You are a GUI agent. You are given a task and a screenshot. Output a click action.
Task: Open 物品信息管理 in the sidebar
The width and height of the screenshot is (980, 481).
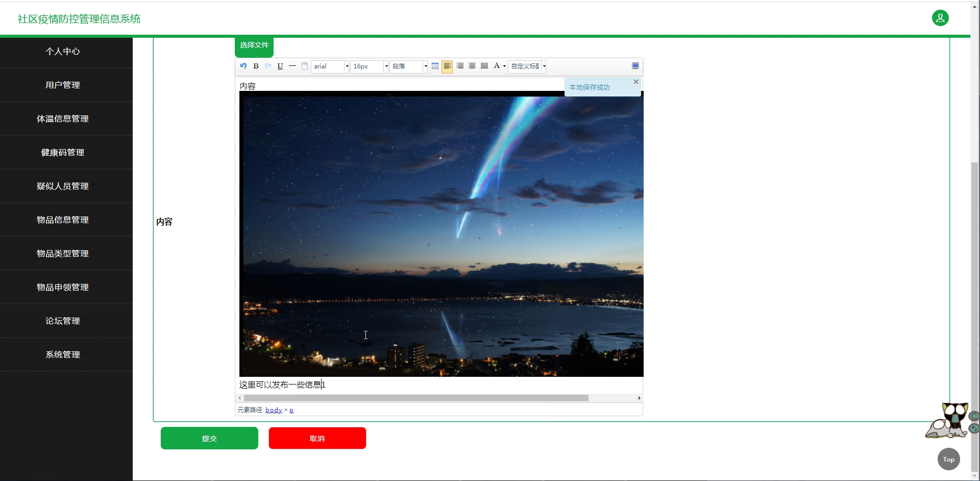click(x=63, y=220)
